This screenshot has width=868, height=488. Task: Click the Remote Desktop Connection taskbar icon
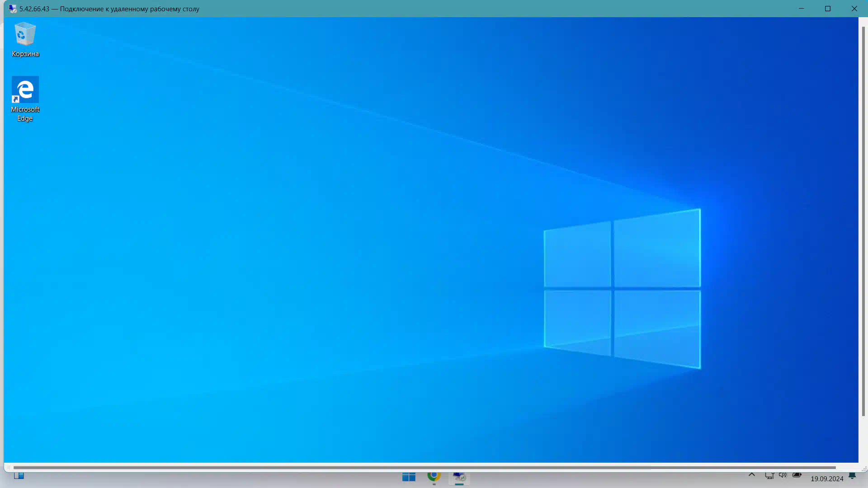click(459, 477)
